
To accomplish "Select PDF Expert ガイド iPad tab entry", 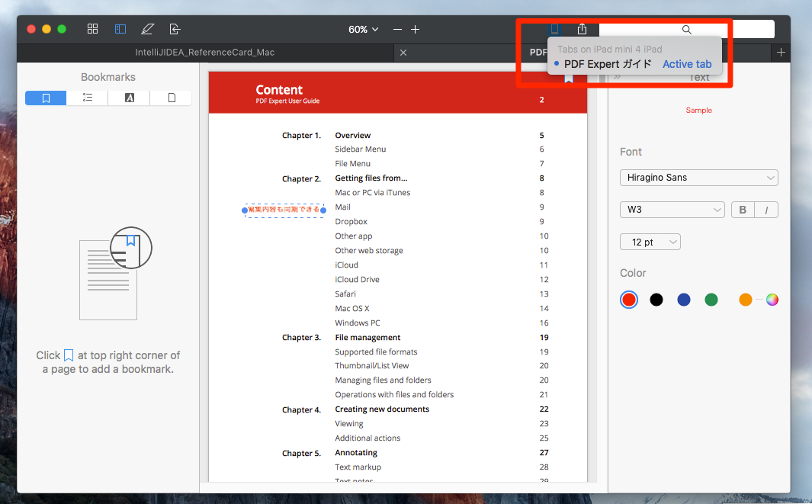I will (608, 64).
